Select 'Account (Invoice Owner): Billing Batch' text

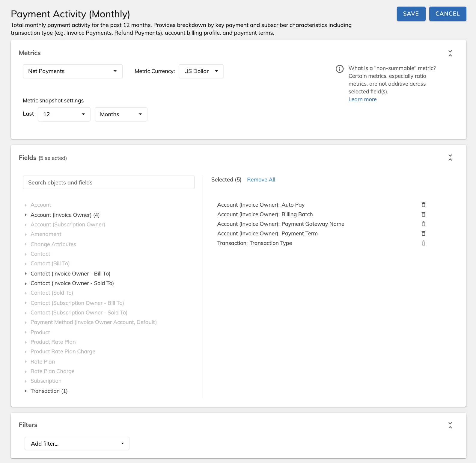coord(265,214)
